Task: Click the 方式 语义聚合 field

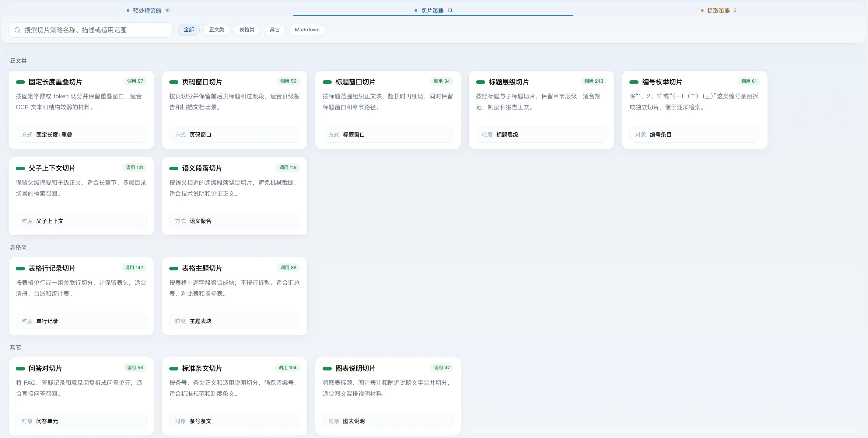Action: [x=235, y=221]
